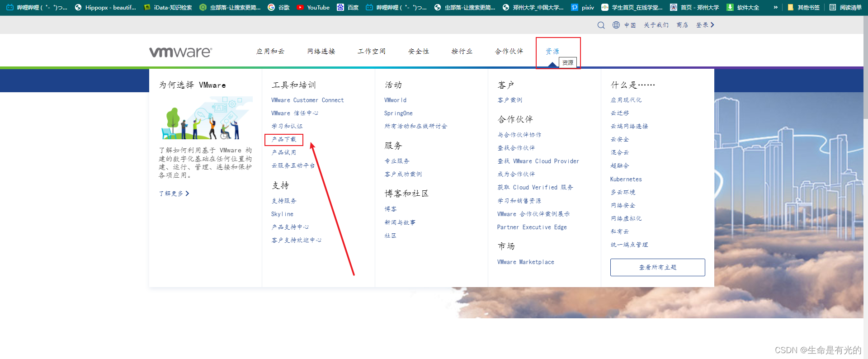
Task: Open Partner Executive Edge link
Action: point(532,227)
